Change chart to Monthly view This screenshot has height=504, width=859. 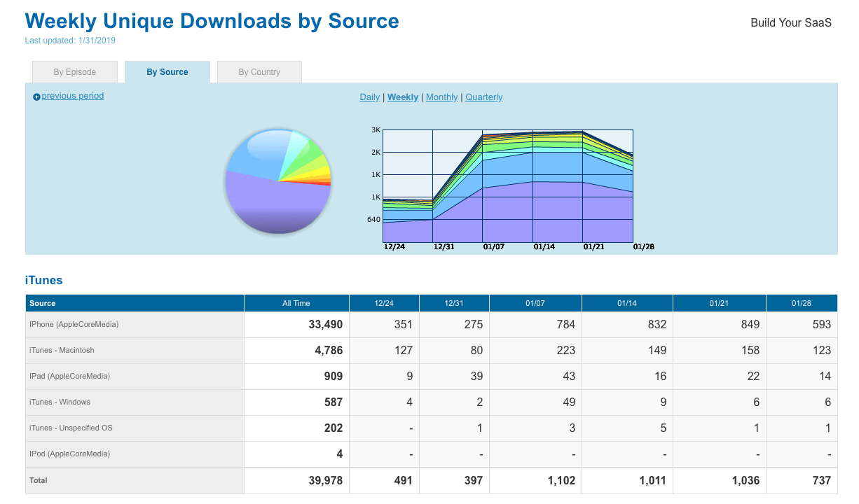[441, 97]
